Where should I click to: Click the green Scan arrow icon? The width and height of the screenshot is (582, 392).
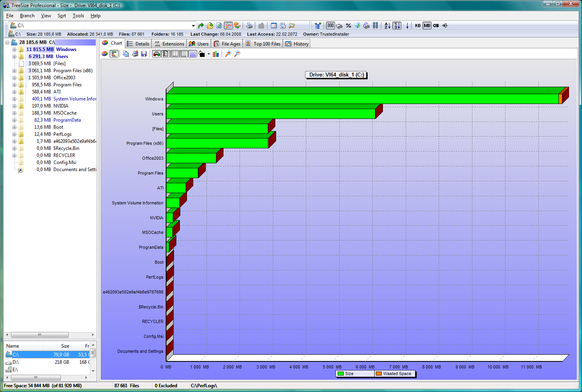pyautogui.click(x=201, y=26)
